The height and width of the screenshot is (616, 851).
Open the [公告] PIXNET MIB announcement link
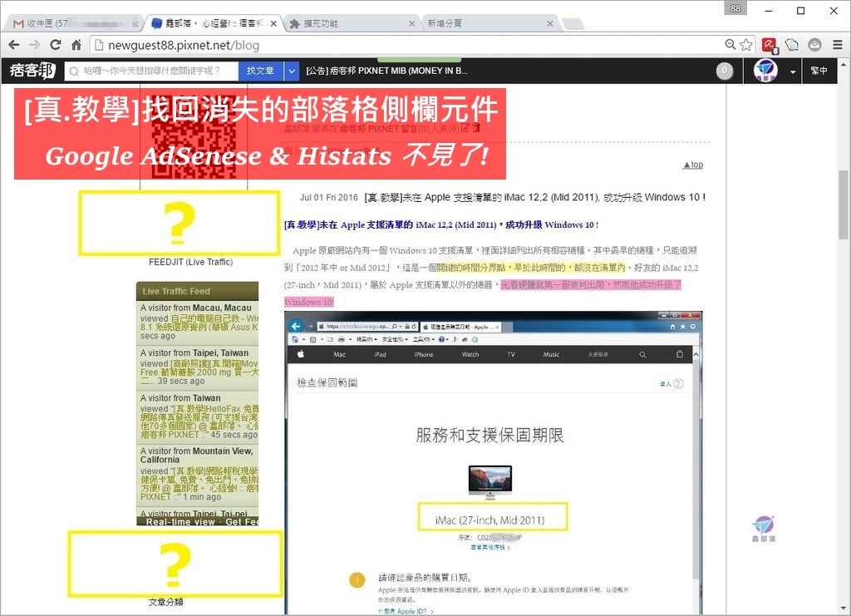[387, 71]
